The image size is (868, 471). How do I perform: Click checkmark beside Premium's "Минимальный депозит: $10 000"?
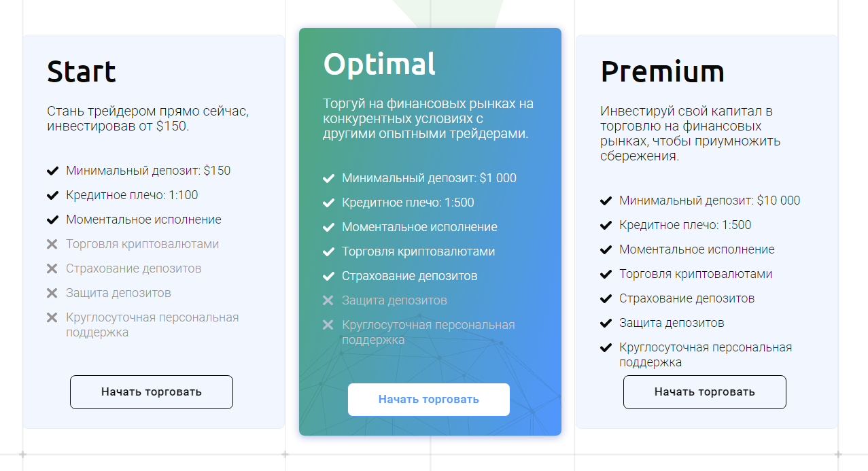tap(606, 201)
